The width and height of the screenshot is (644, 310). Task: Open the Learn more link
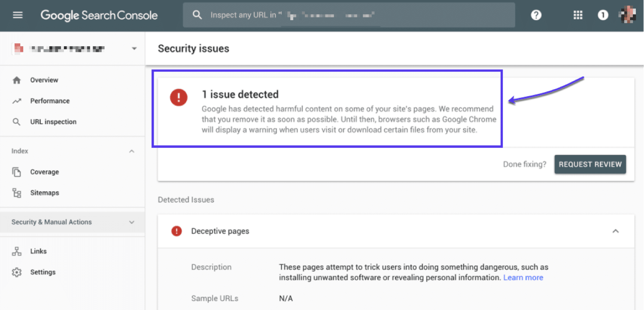[x=523, y=277]
